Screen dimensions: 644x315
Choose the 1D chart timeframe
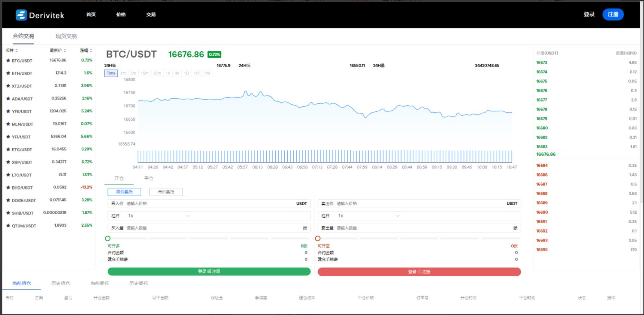point(186,73)
